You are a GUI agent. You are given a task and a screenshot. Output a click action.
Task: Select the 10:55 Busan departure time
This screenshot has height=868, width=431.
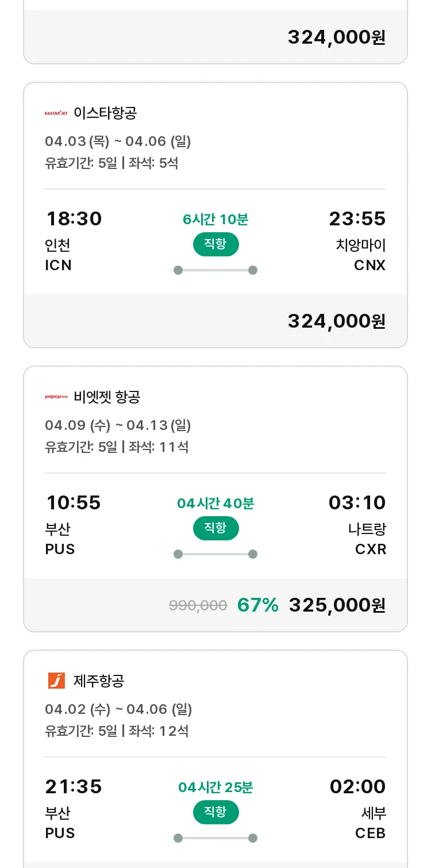click(x=74, y=503)
